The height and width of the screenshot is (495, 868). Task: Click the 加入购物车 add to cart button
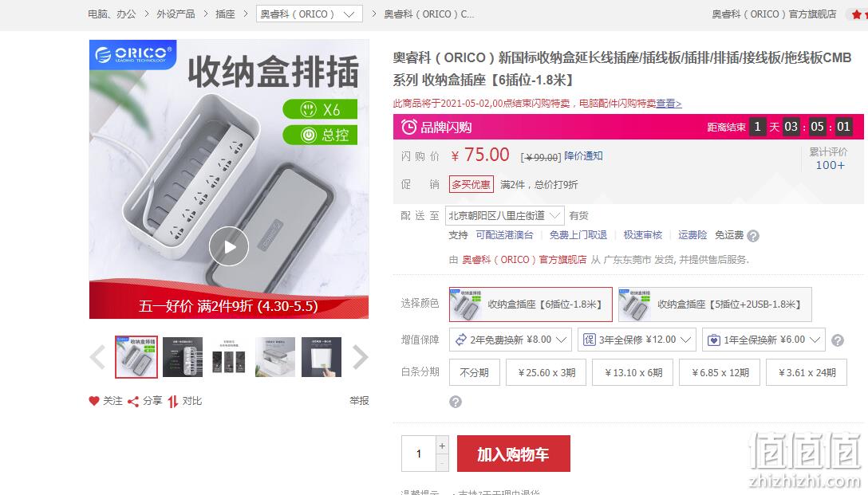point(513,454)
